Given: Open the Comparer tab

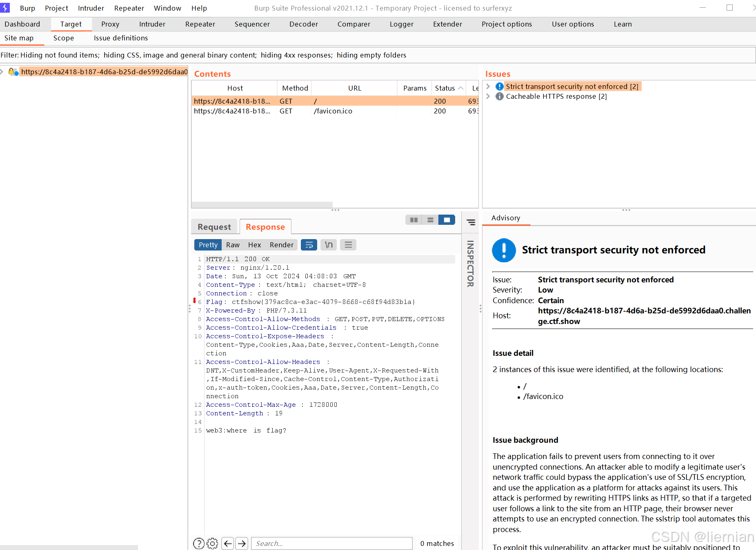Looking at the screenshot, I should coord(354,24).
